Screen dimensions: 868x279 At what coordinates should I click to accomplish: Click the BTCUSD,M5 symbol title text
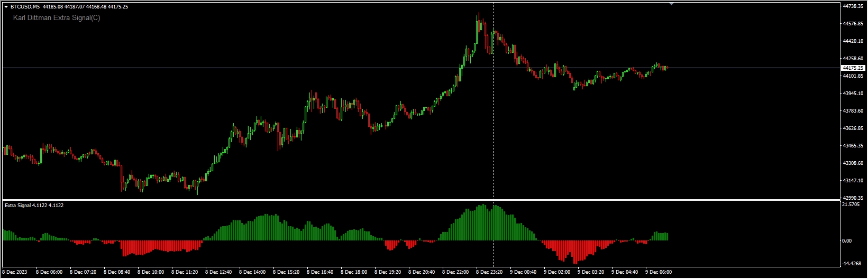tap(25, 7)
